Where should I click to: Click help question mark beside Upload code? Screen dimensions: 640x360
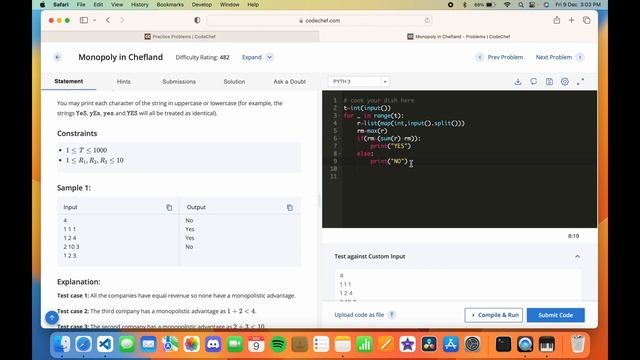click(392, 315)
